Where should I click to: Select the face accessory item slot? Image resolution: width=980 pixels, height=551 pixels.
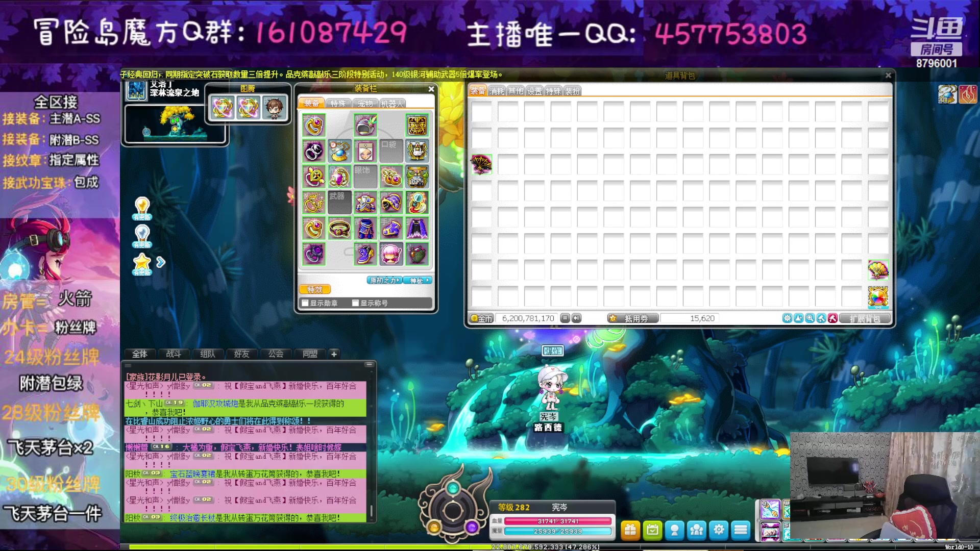coord(365,151)
